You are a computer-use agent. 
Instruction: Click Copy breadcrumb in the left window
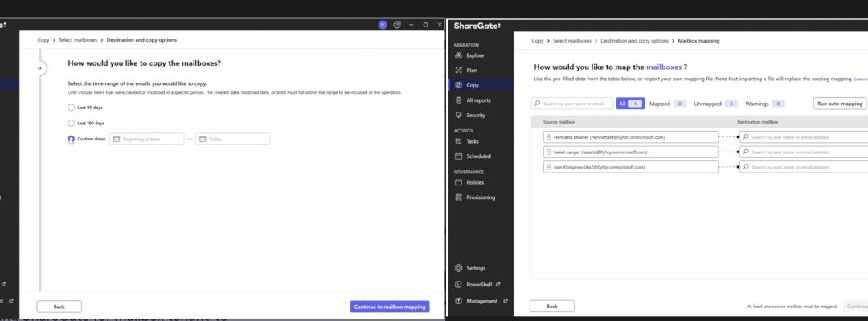click(x=43, y=40)
